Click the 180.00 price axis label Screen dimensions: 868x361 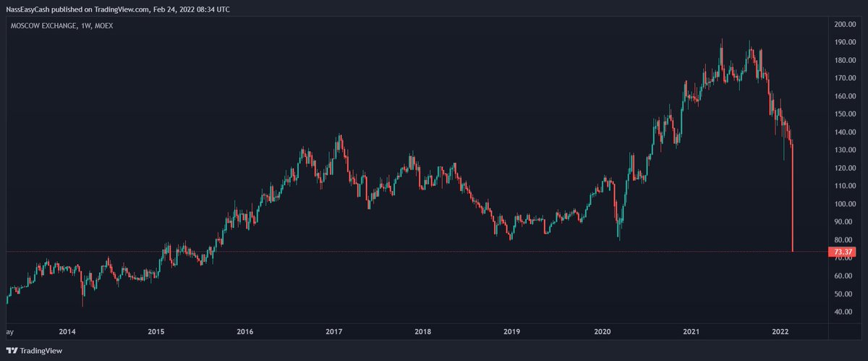(x=845, y=60)
